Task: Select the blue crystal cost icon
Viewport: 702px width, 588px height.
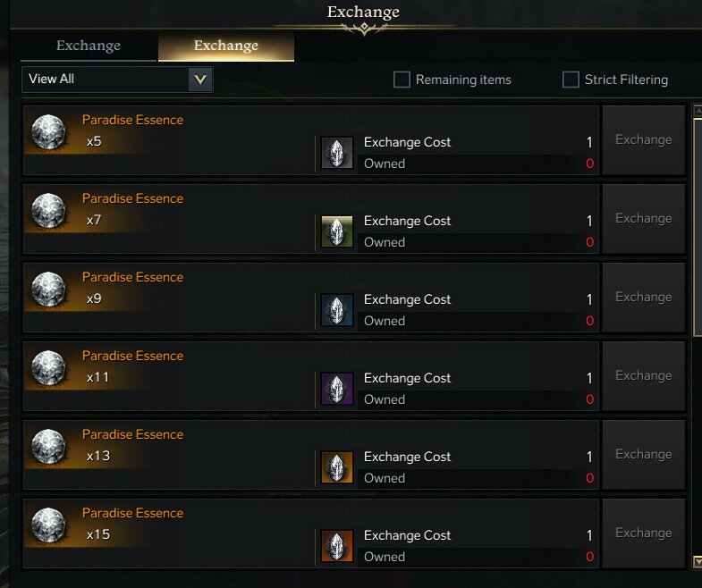Action: click(337, 310)
